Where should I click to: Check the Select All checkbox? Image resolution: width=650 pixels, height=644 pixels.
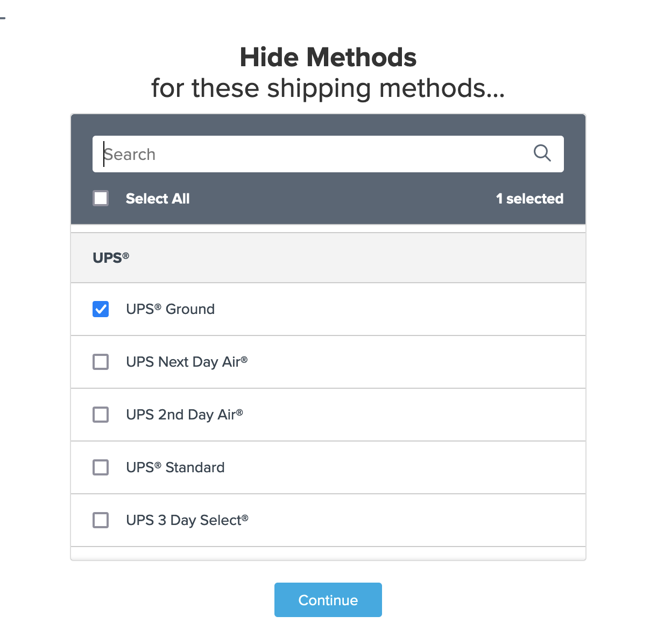coord(101,198)
